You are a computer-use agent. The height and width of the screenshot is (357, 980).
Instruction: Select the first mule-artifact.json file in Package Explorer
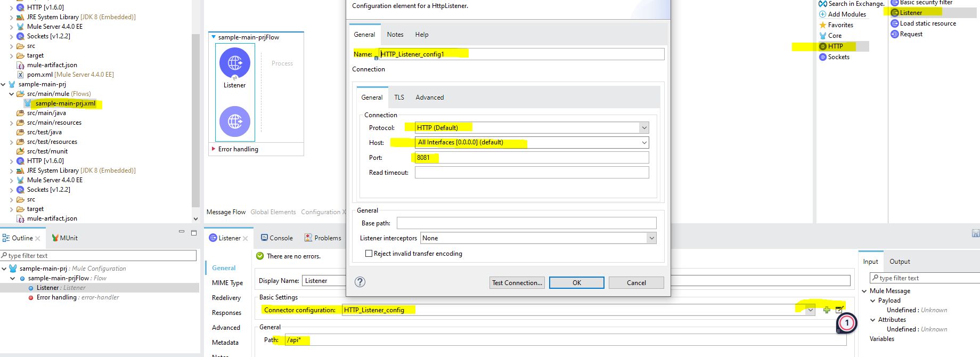point(52,65)
